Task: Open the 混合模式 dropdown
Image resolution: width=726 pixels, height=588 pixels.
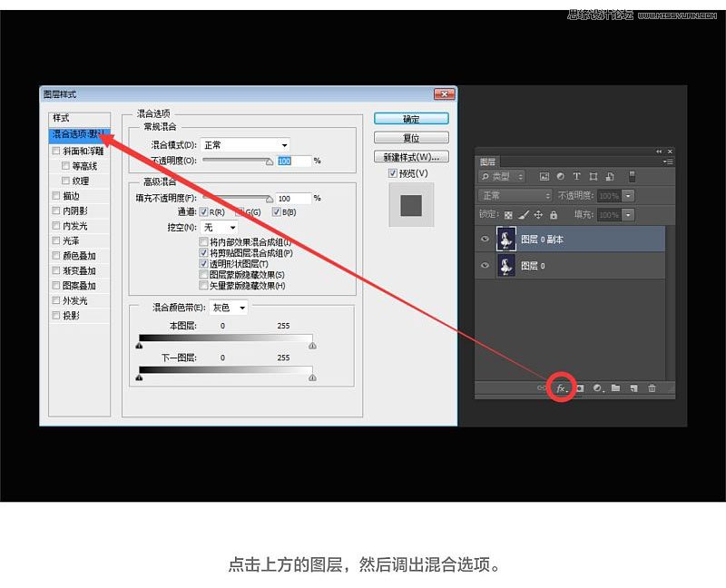Action: (245, 145)
